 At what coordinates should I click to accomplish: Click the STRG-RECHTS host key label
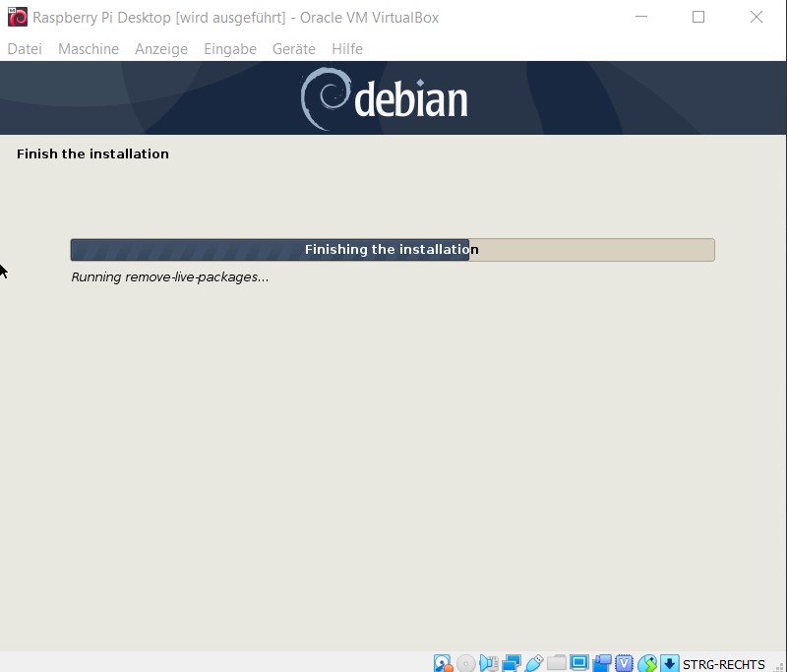[x=723, y=664]
